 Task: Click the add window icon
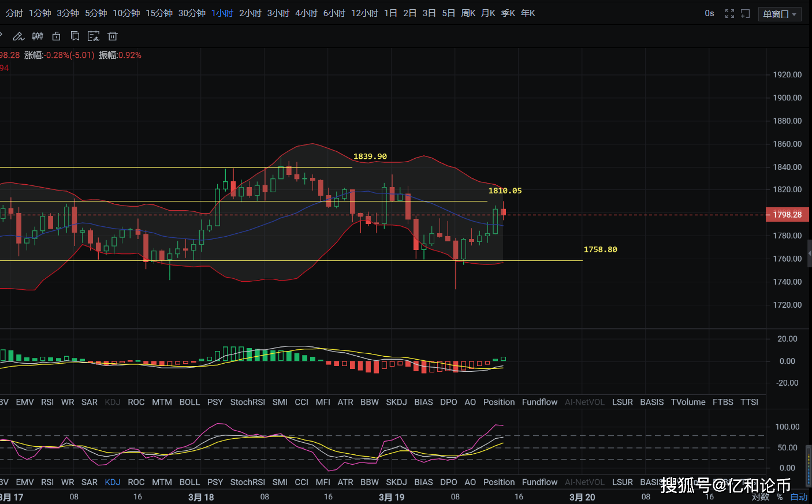746,14
